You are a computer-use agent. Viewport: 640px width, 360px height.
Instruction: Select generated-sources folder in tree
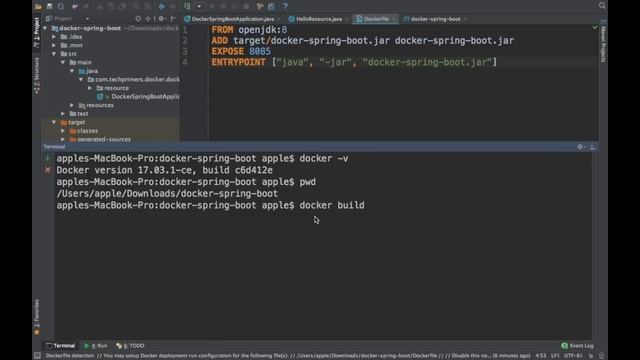point(100,140)
